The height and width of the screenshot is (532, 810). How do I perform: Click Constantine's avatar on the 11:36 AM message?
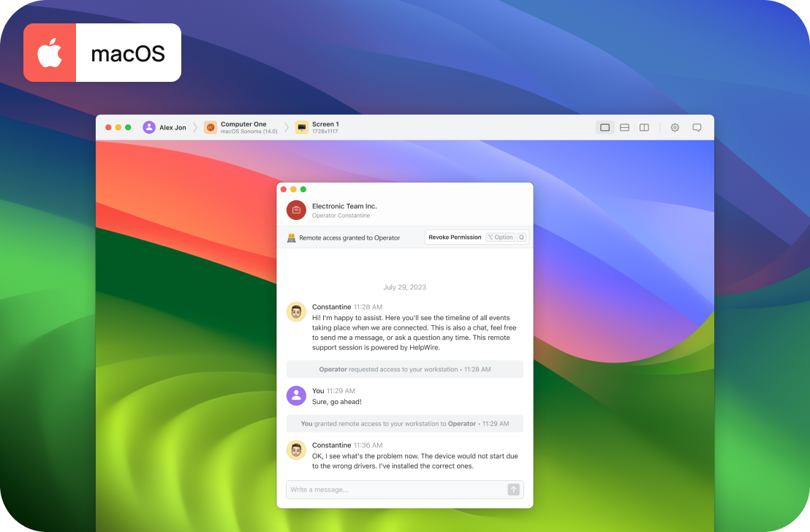[297, 450]
